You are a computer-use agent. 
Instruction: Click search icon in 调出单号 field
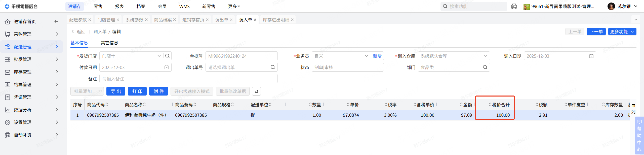[x=273, y=67]
